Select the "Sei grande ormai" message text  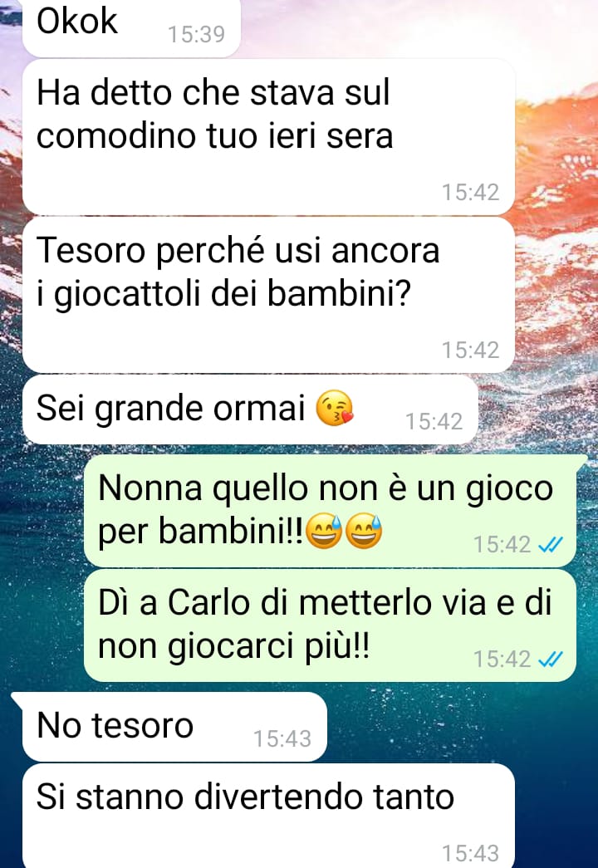(170, 408)
